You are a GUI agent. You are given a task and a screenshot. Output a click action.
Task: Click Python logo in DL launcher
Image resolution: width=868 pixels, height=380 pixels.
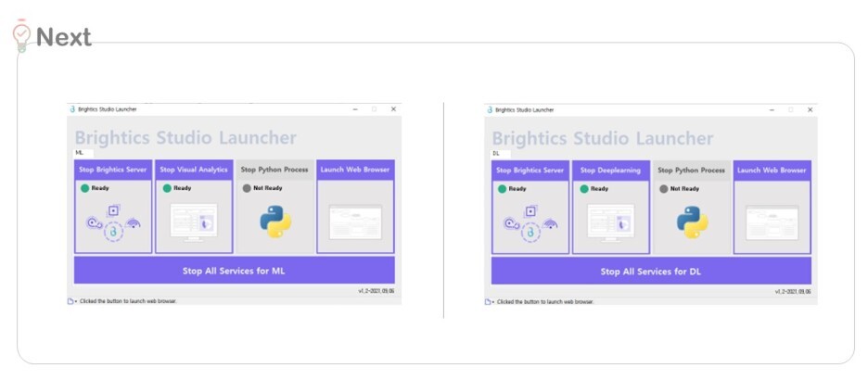[x=692, y=222]
